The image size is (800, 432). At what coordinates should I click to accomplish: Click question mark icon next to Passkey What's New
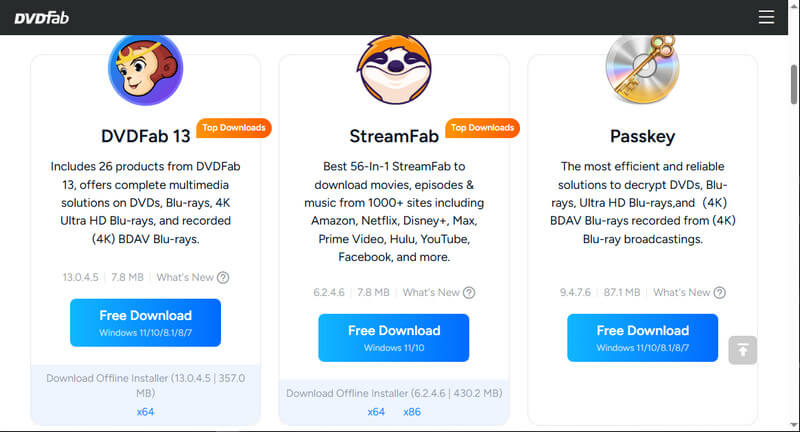[x=719, y=293]
